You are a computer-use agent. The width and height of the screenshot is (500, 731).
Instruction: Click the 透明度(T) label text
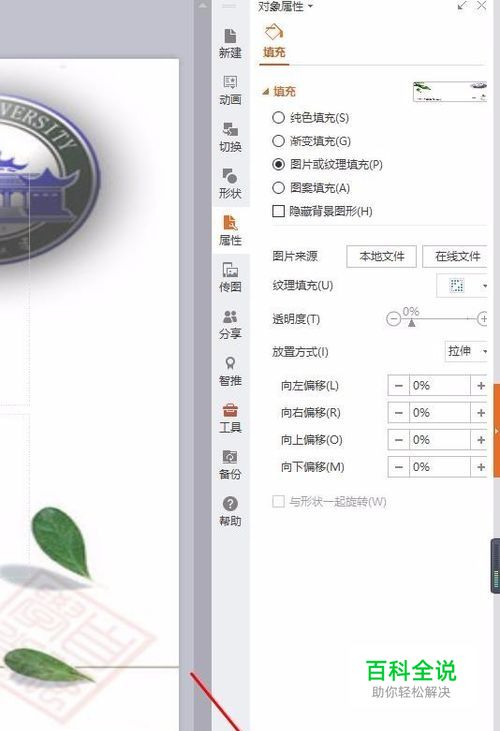(x=296, y=319)
